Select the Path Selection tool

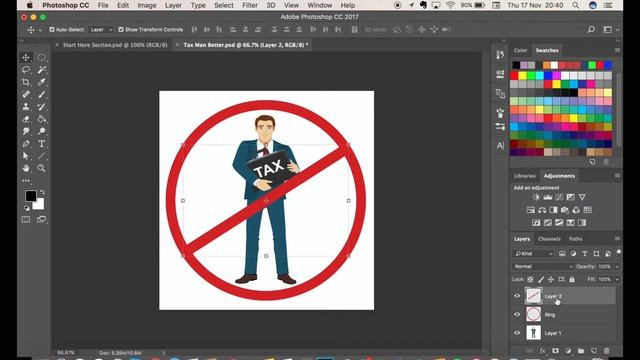click(x=26, y=156)
